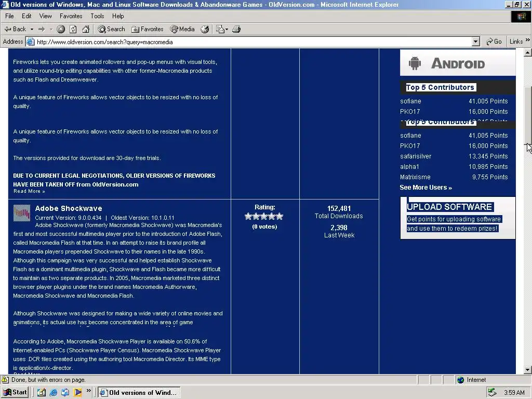Launch Internet Explorer from quick launch

point(54,393)
